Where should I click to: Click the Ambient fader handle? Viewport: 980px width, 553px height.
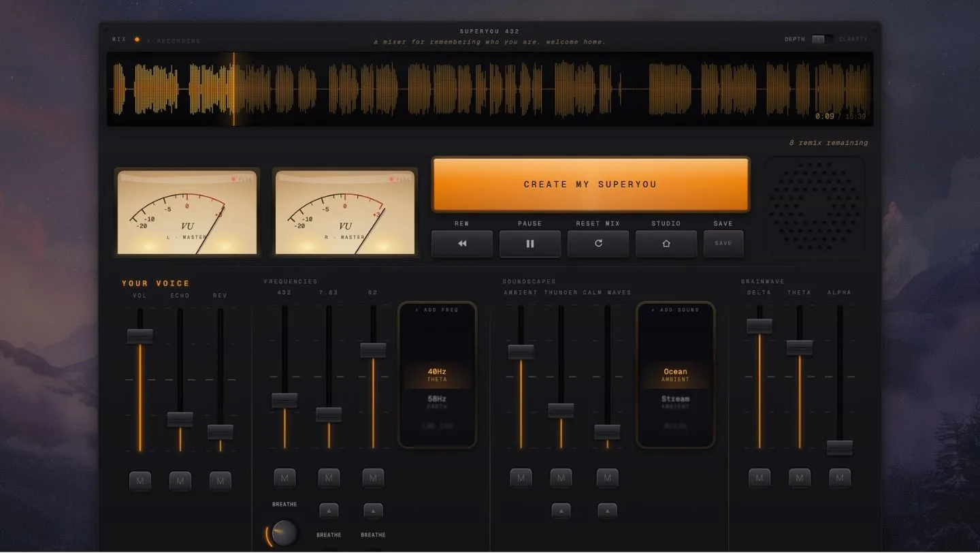click(x=521, y=352)
